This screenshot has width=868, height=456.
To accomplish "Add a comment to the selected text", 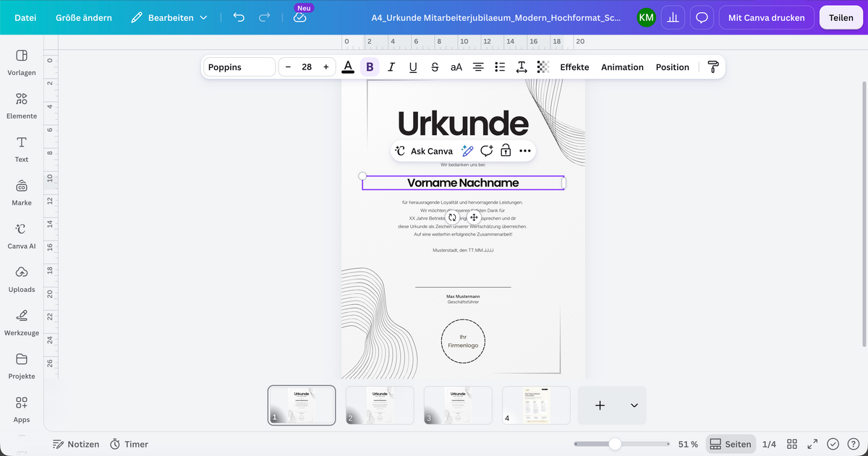I will 487,151.
